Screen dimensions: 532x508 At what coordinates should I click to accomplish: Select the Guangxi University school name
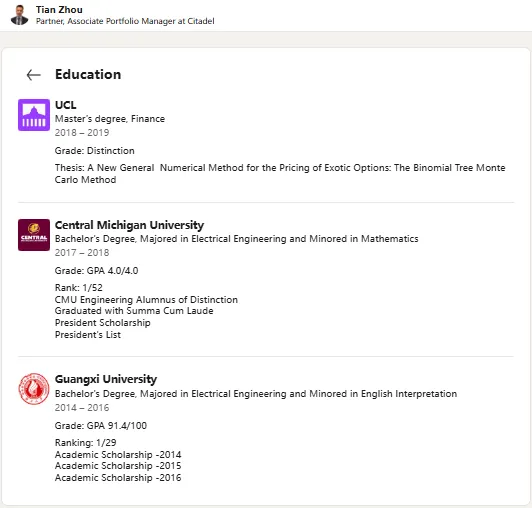click(106, 379)
